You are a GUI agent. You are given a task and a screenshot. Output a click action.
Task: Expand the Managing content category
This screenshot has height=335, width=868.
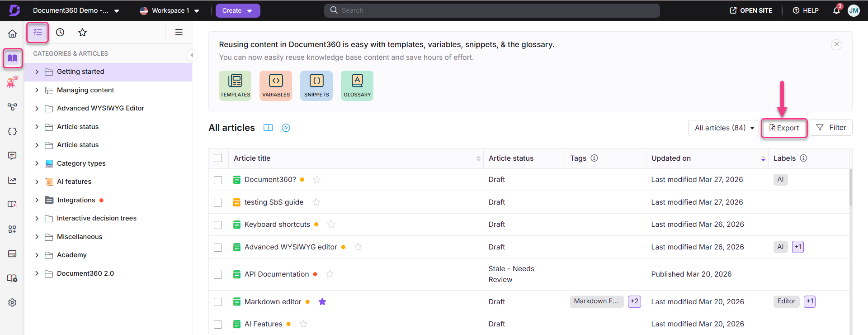coord(37,90)
